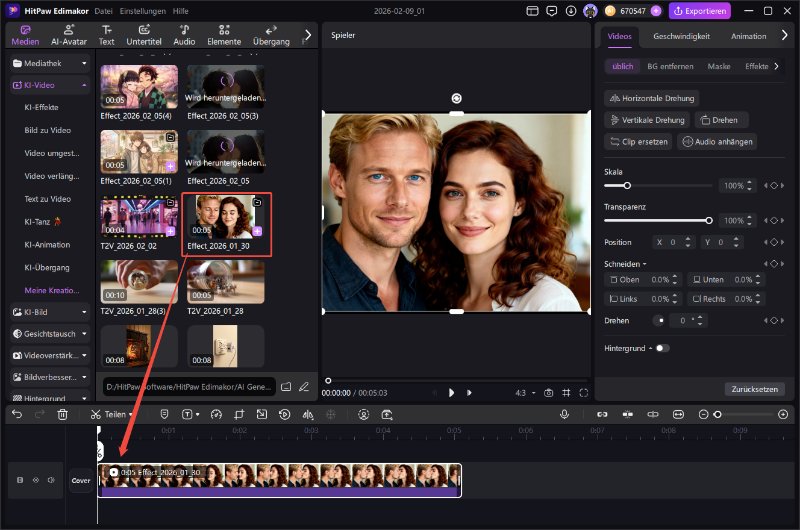Open the text tool dropdown arrow in timeline toolbar

pyautogui.click(x=197, y=415)
